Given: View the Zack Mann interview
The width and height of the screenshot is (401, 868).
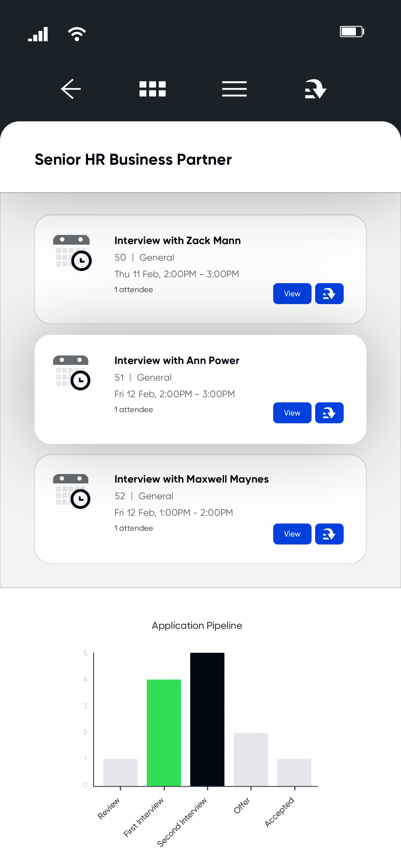Looking at the screenshot, I should click(x=292, y=294).
